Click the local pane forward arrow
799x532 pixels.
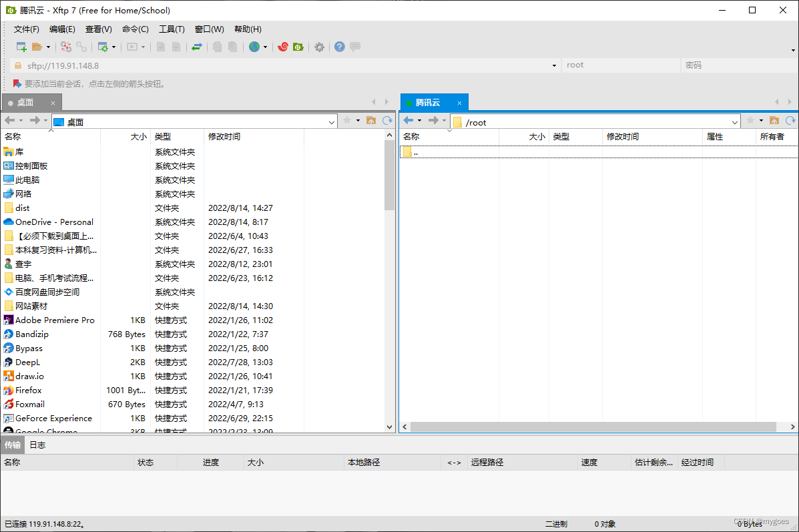click(35, 120)
